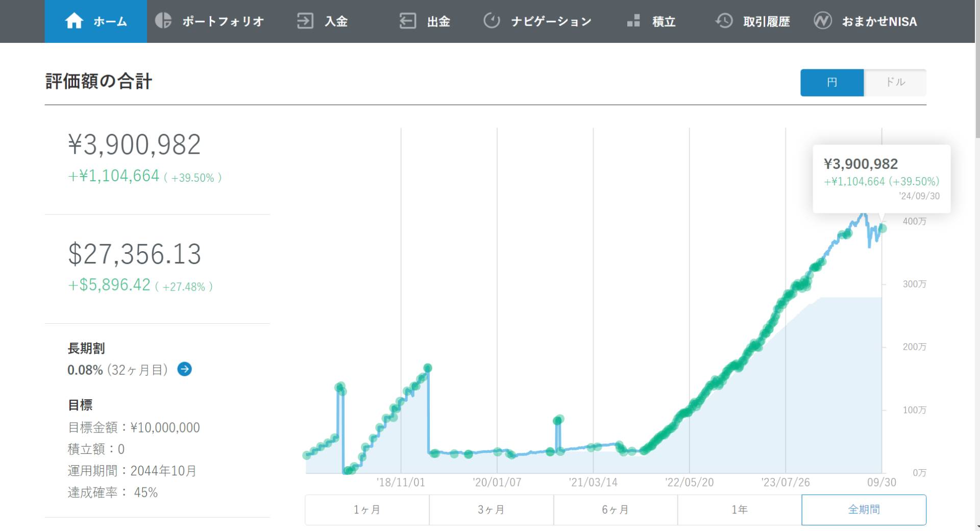
Task: Click the 400万 axis label
Action: (915, 221)
